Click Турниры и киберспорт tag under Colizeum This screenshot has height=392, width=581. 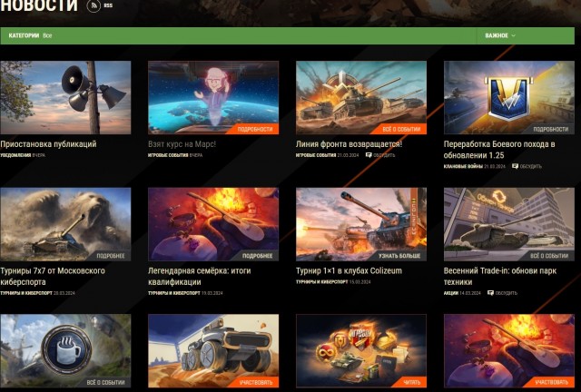click(321, 282)
